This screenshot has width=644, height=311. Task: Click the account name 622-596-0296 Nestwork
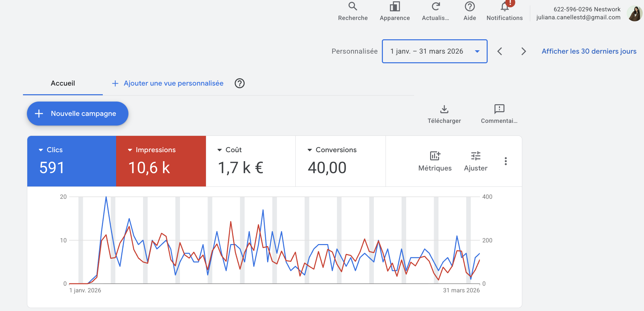point(587,9)
